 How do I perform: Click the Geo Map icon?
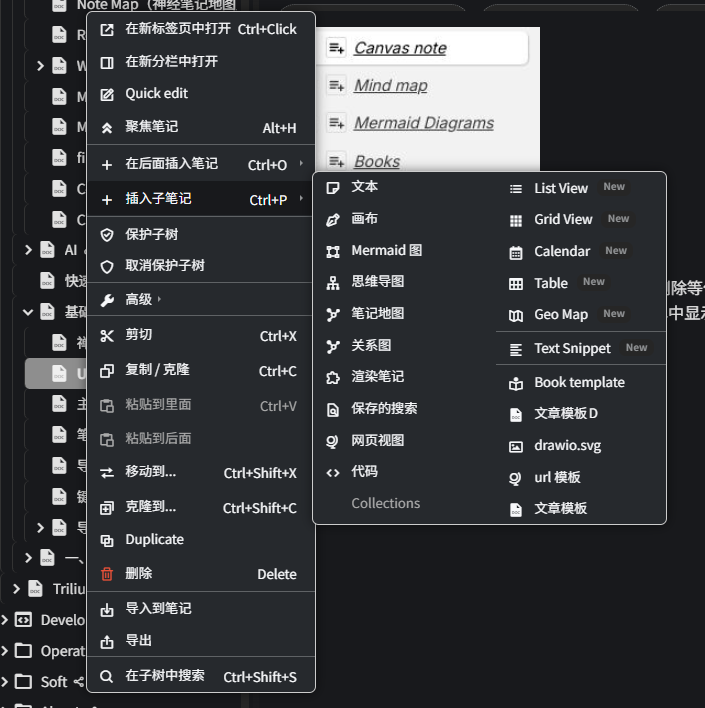(x=516, y=315)
